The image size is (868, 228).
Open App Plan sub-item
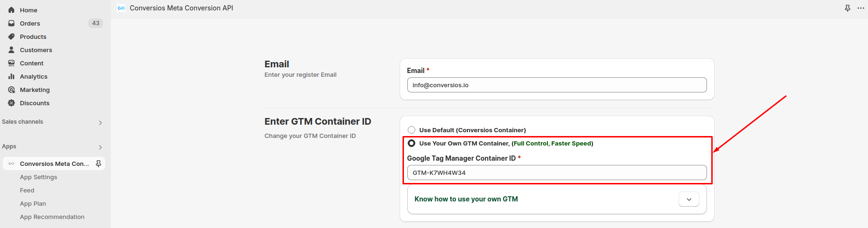coord(33,203)
